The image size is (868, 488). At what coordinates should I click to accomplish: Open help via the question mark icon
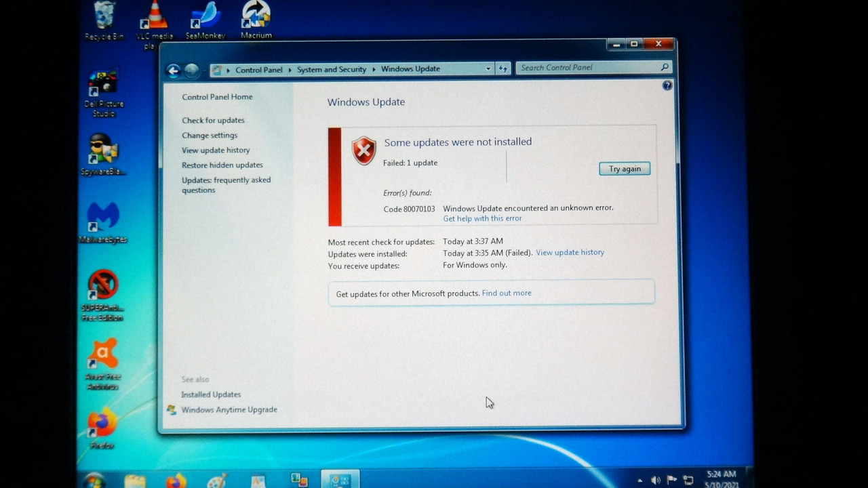(667, 85)
